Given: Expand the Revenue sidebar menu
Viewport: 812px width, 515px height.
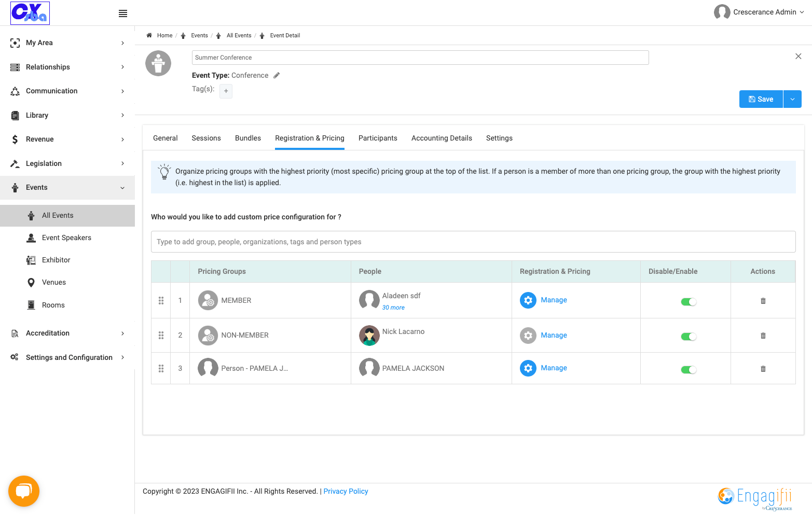Looking at the screenshot, I should click(67, 139).
